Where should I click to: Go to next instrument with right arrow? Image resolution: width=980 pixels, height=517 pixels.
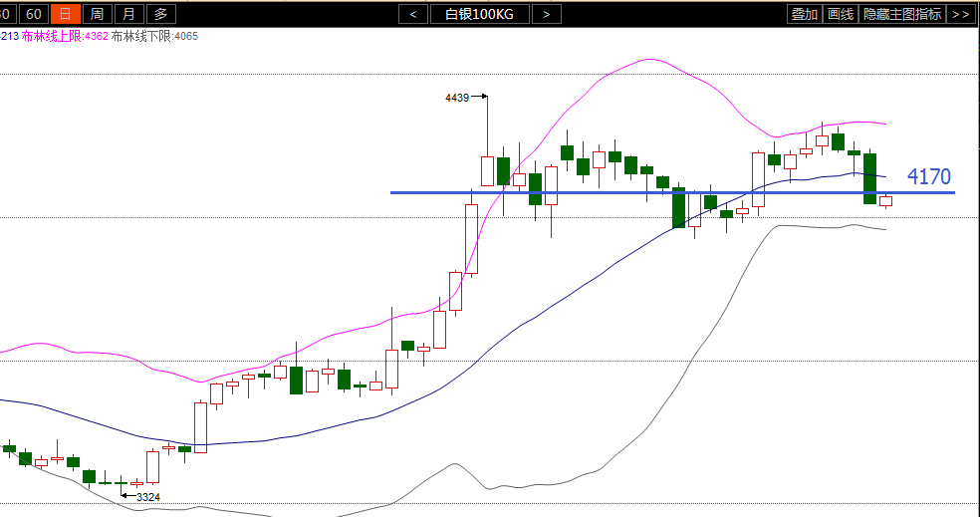point(545,14)
